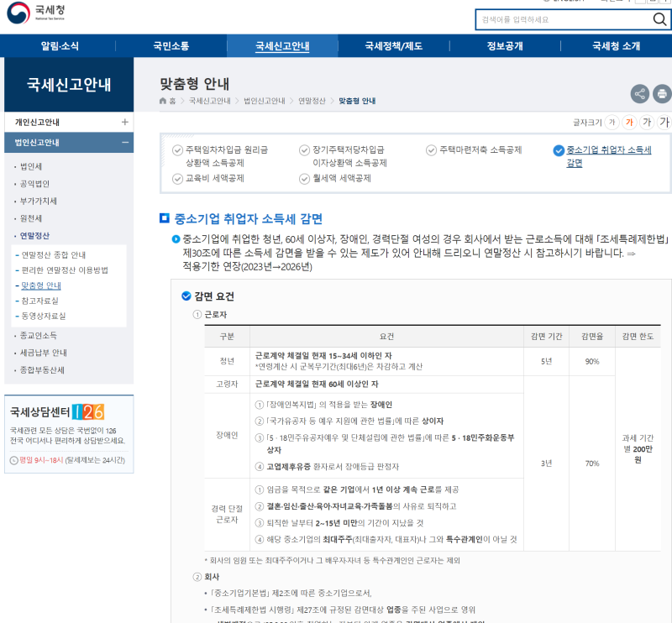The image size is (672, 623).
Task: Click the 국세상담센터 126 banner
Action: coord(69,434)
